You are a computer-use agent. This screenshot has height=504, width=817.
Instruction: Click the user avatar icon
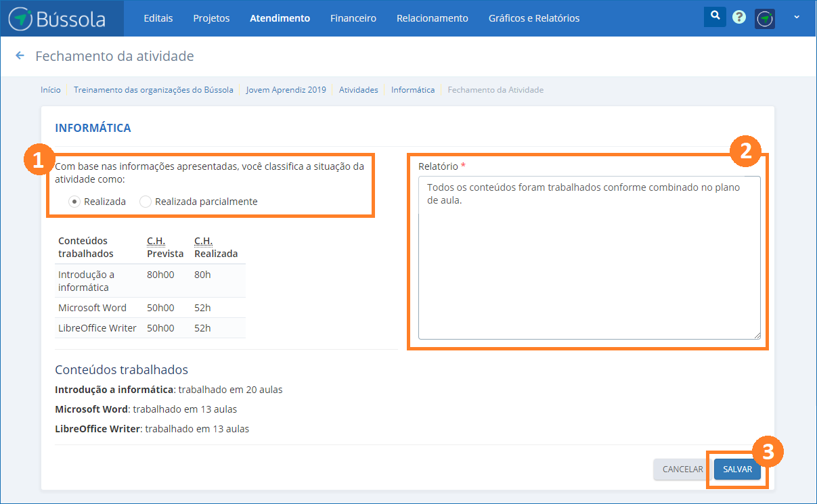click(x=765, y=18)
